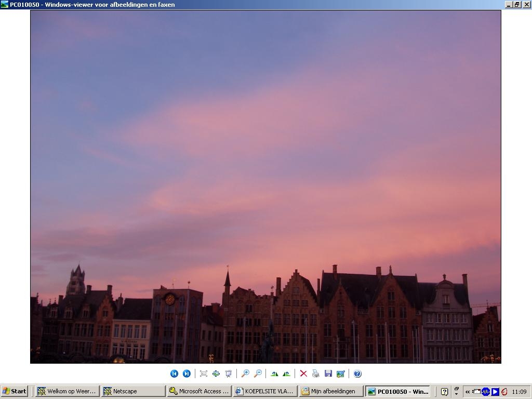Go to the previous image
The width and height of the screenshot is (532, 399).
coord(174,374)
